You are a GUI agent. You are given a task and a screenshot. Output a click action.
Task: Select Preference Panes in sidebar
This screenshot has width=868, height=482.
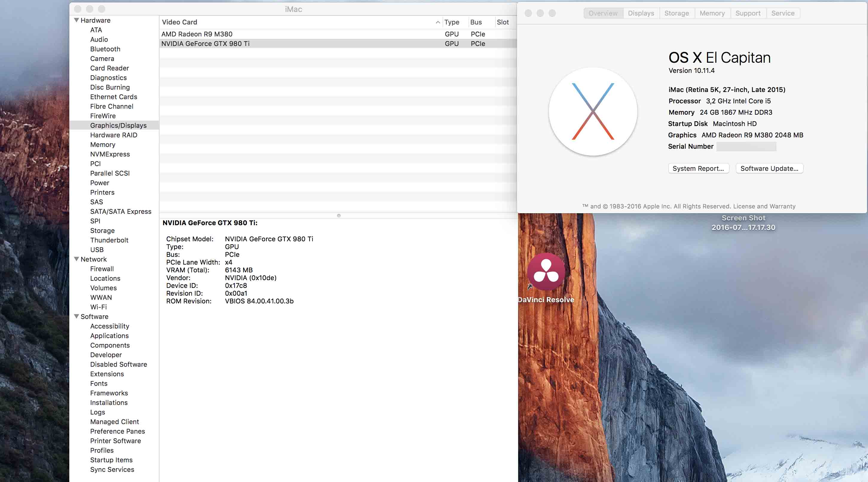[118, 431]
